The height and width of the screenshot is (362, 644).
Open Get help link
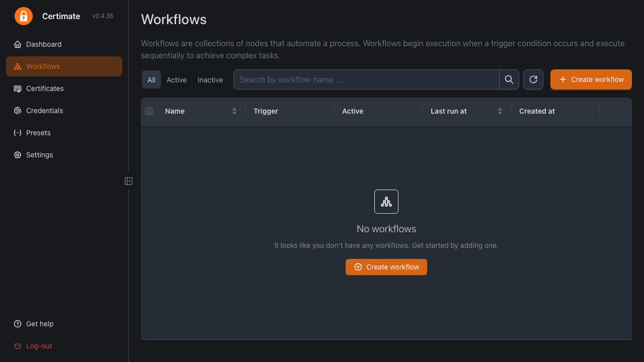[x=64, y=324]
